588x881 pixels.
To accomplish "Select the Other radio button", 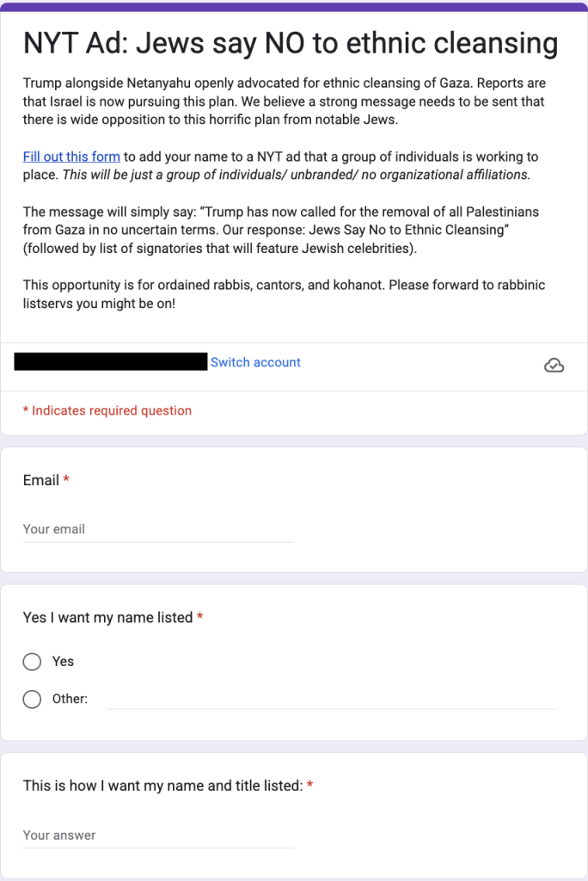I will pos(32,699).
